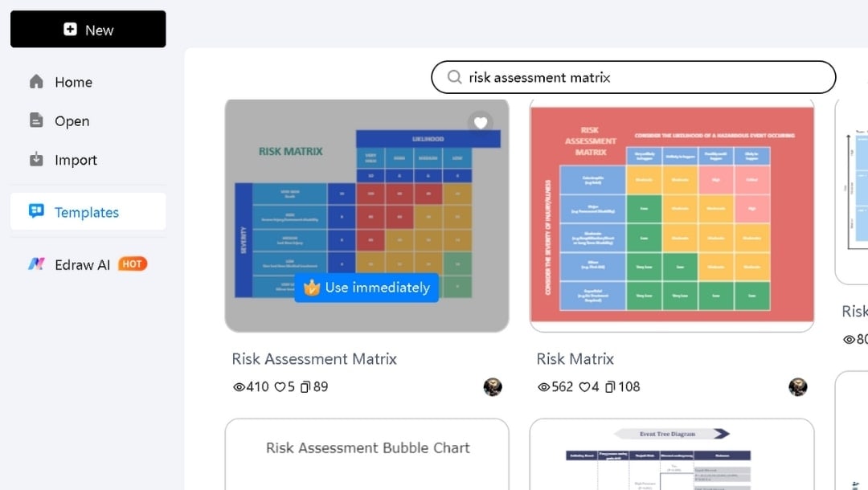This screenshot has height=490, width=868.
Task: Click the New button
Action: coord(88,29)
